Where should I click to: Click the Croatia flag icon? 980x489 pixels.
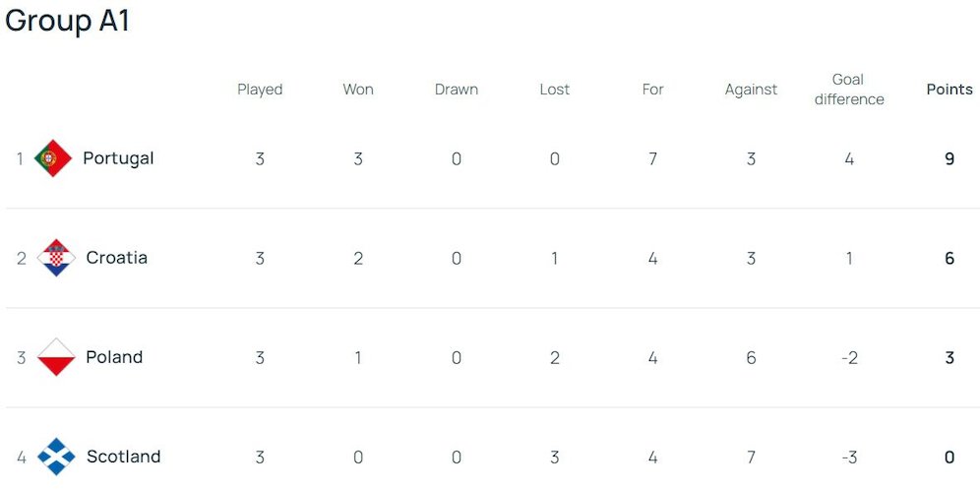coord(56,258)
